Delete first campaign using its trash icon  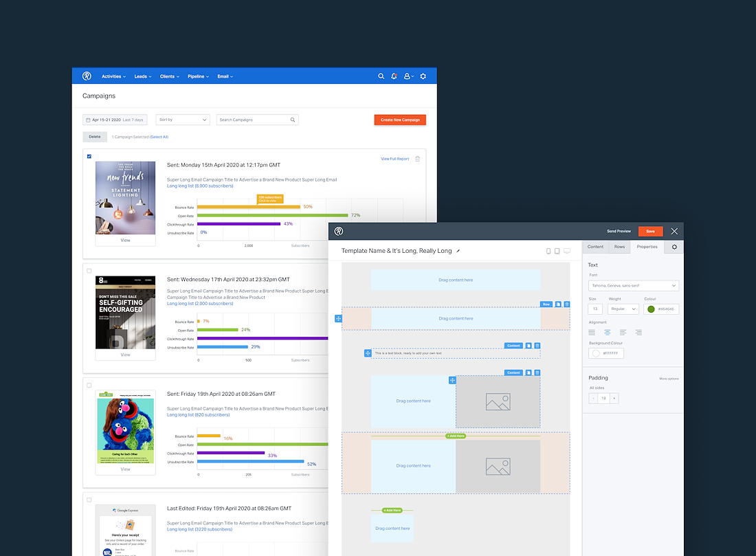pos(418,159)
